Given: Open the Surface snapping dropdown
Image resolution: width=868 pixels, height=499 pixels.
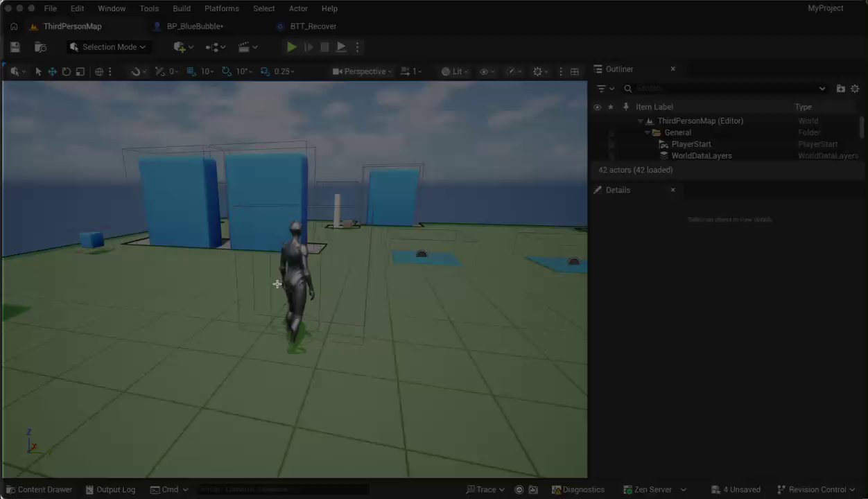Looking at the screenshot, I should tap(138, 71).
